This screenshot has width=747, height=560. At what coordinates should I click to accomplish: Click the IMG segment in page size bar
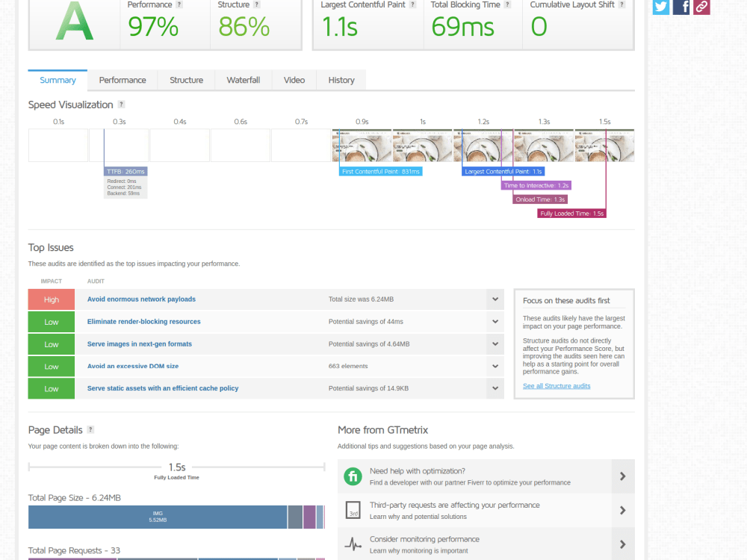158,517
